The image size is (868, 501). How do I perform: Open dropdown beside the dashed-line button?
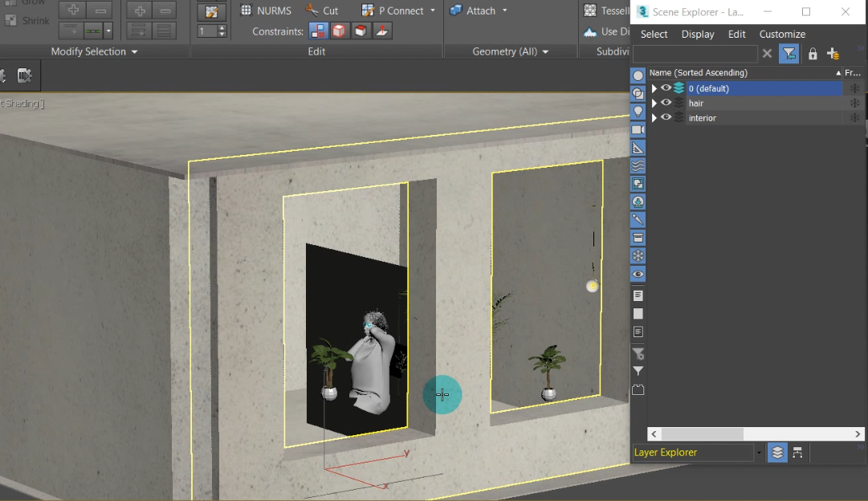(108, 31)
